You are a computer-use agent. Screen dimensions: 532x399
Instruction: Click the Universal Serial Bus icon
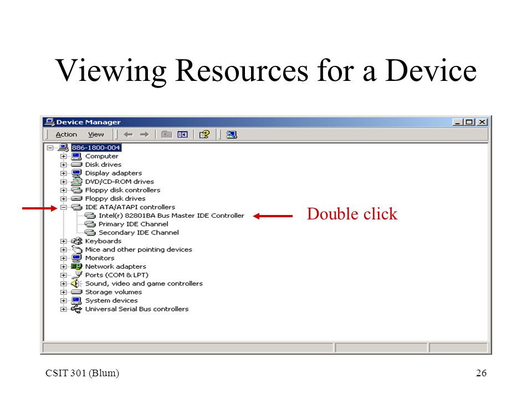coord(76,309)
